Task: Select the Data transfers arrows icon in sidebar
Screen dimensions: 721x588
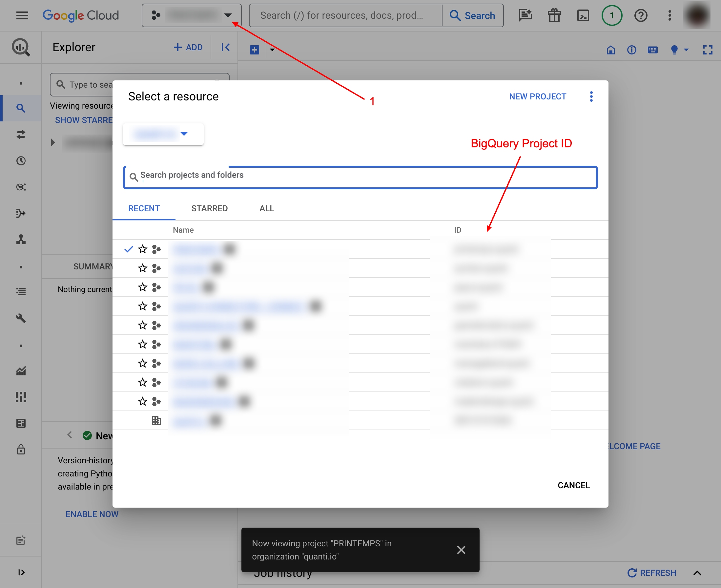Action: point(21,135)
